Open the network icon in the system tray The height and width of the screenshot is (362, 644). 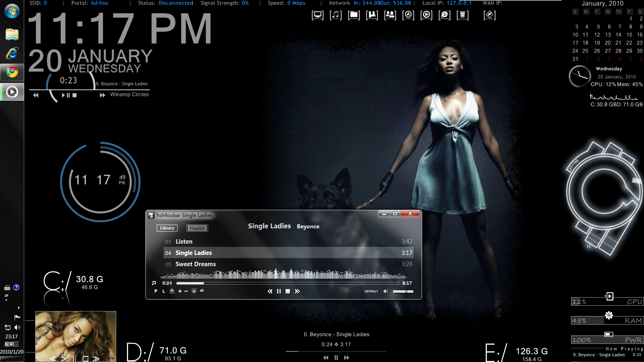[8, 327]
